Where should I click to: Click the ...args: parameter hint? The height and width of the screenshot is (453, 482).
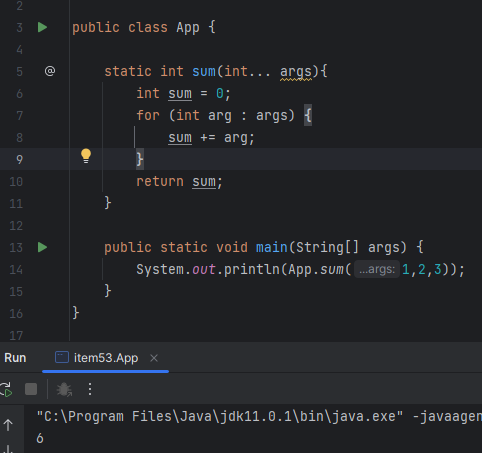[x=377, y=269]
